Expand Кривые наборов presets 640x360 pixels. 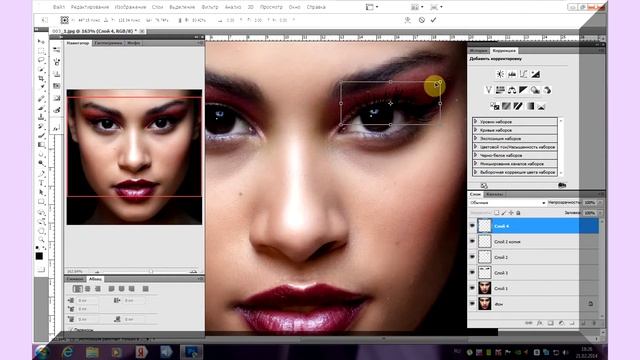tap(476, 130)
